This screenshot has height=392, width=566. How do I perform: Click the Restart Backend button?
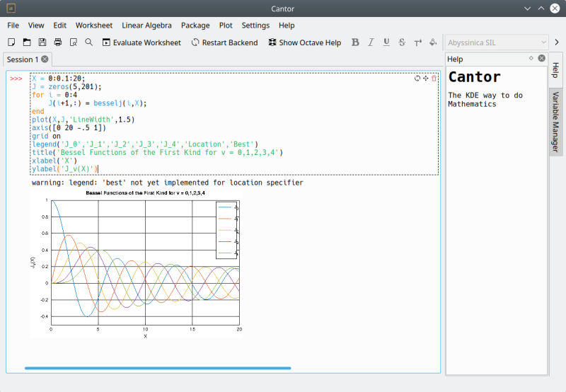click(x=224, y=42)
